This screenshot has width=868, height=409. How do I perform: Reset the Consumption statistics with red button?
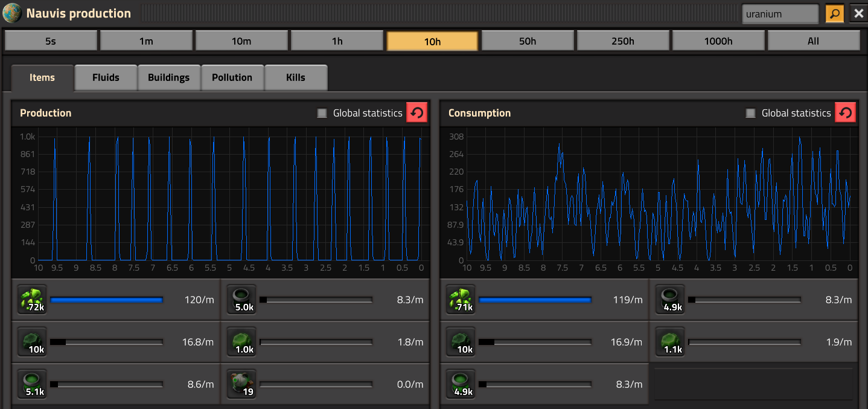tap(845, 113)
